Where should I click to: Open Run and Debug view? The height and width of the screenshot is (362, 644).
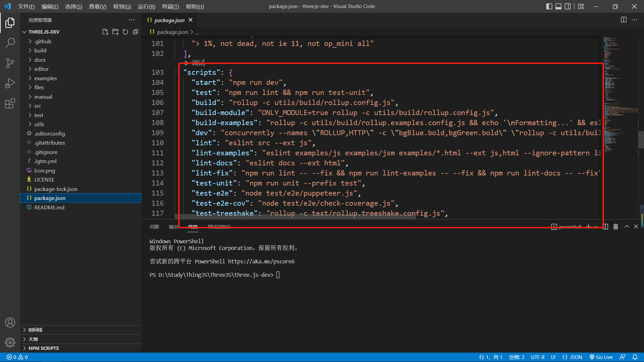(10, 83)
